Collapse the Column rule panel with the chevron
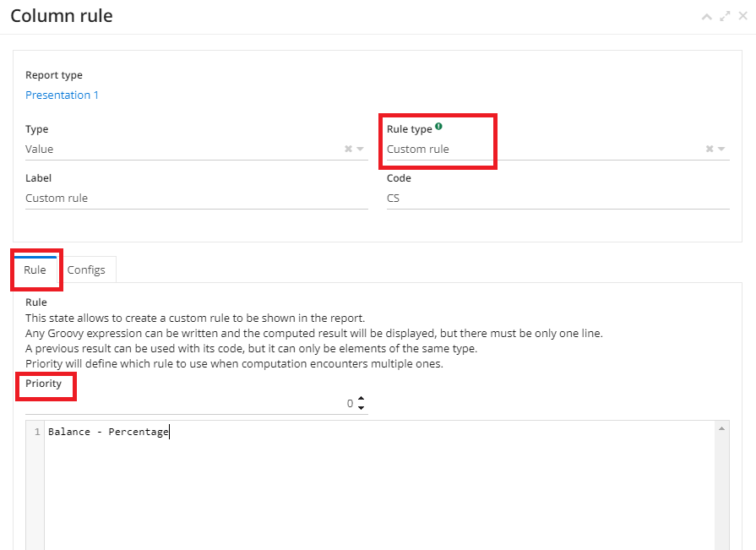 pyautogui.click(x=707, y=17)
